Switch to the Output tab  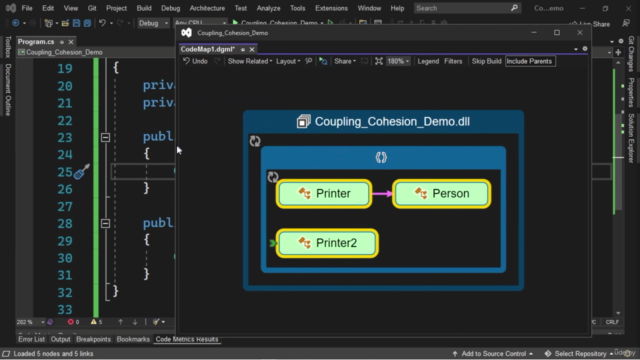(60, 339)
